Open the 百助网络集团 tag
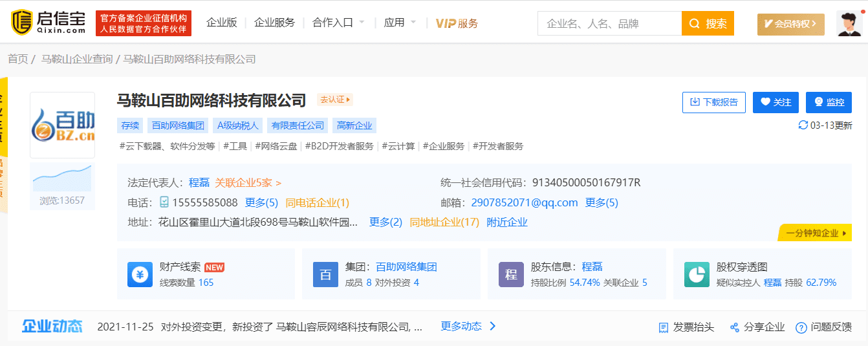Viewport: 868px width, 346px height. (x=178, y=125)
